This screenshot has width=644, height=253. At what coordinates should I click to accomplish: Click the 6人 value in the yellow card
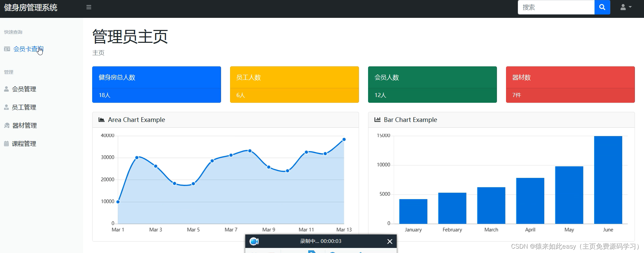[241, 95]
